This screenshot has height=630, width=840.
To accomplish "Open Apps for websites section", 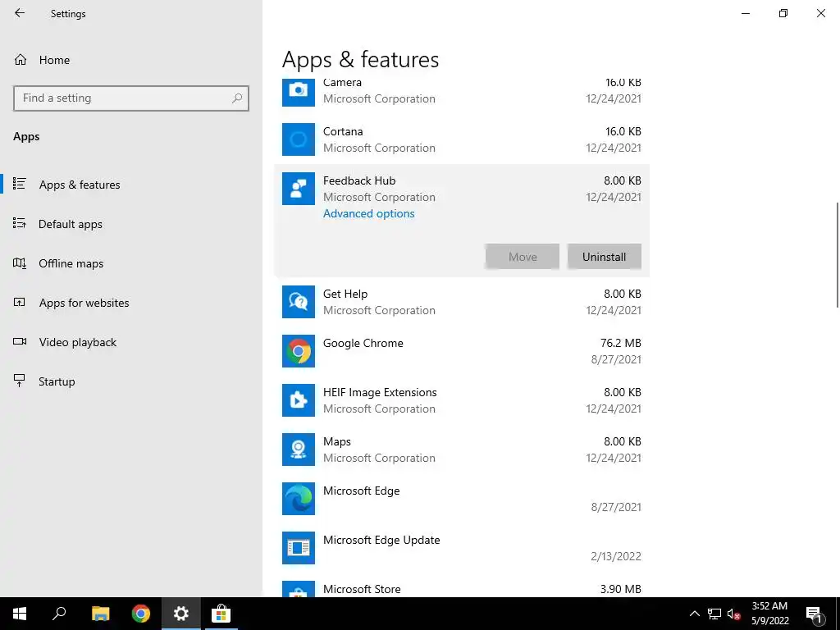I will coord(131,303).
